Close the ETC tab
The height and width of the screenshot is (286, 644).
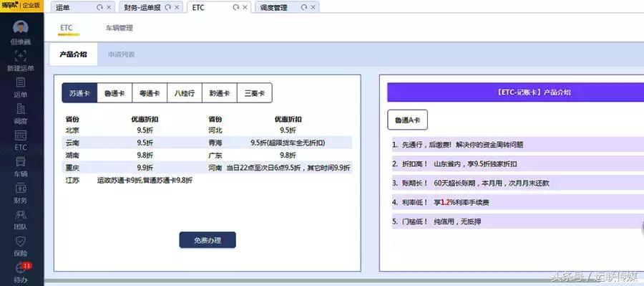point(245,7)
